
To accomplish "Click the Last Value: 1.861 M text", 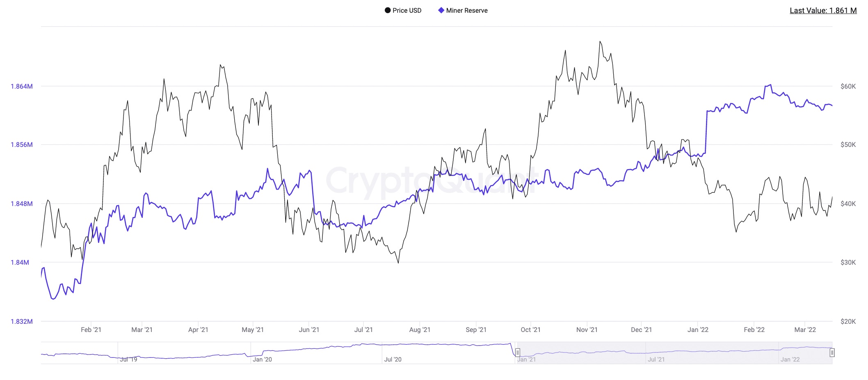I will pyautogui.click(x=823, y=11).
